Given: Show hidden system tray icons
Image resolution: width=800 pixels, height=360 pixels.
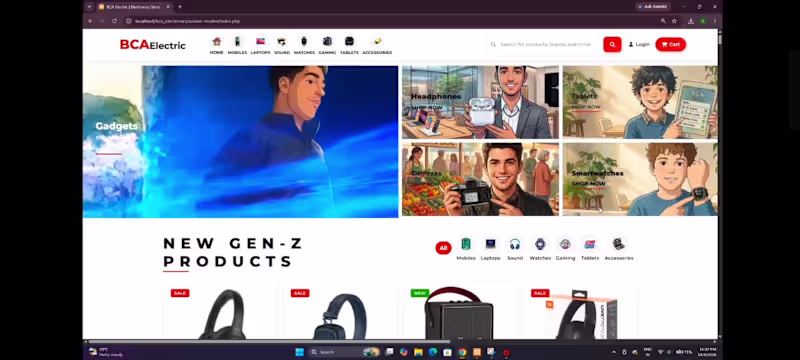Looking at the screenshot, I should (614, 352).
